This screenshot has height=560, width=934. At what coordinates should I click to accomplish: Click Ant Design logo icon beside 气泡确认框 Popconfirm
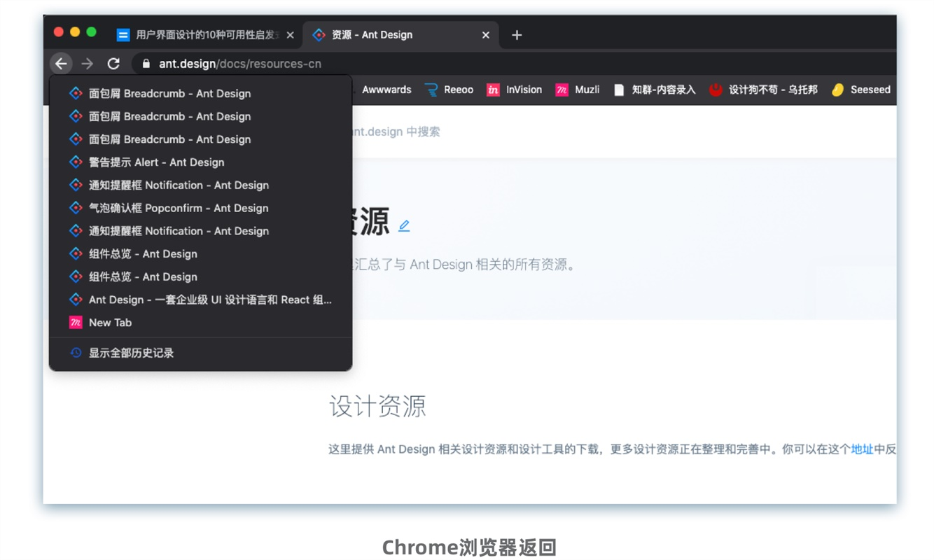(76, 208)
